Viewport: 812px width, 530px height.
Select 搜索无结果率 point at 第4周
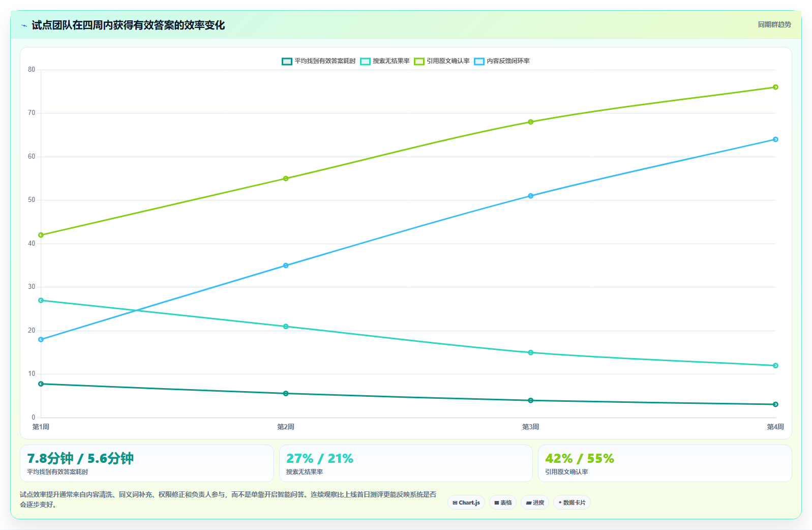[x=775, y=366]
